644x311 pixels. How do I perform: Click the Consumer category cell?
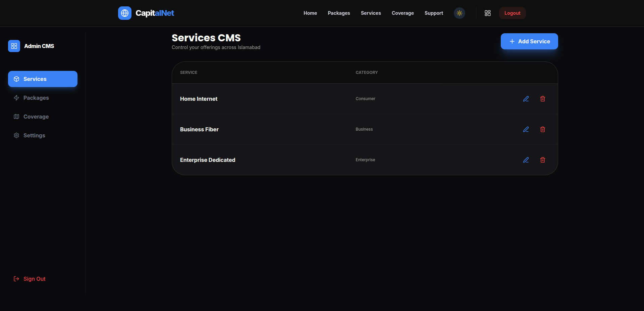coord(365,99)
